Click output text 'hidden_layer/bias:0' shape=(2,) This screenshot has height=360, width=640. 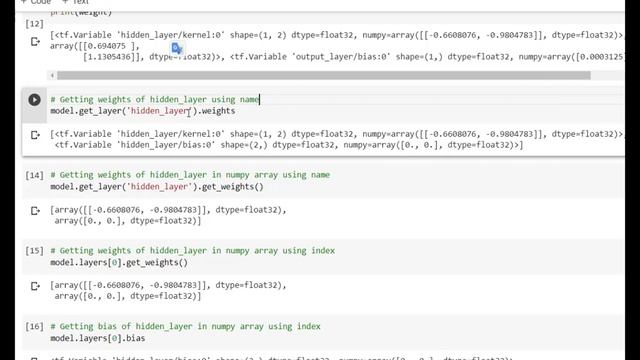(192, 145)
